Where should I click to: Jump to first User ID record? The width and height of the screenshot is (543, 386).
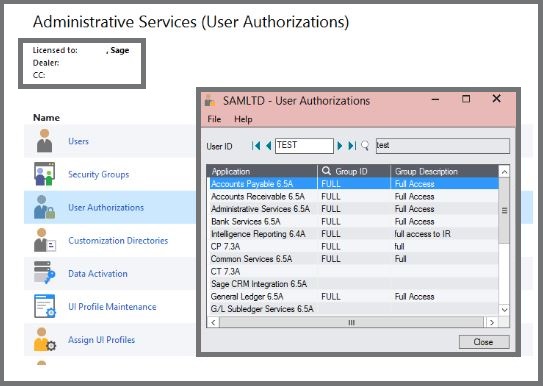[256, 146]
